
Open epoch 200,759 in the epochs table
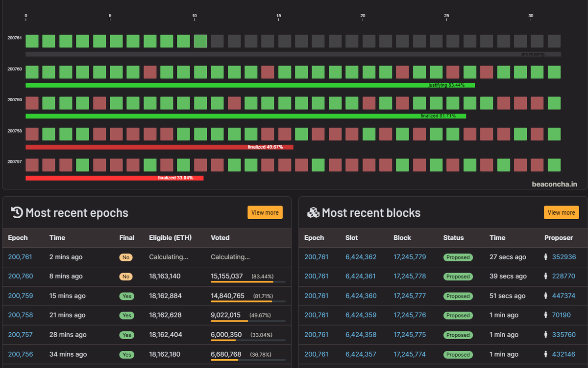click(x=21, y=296)
